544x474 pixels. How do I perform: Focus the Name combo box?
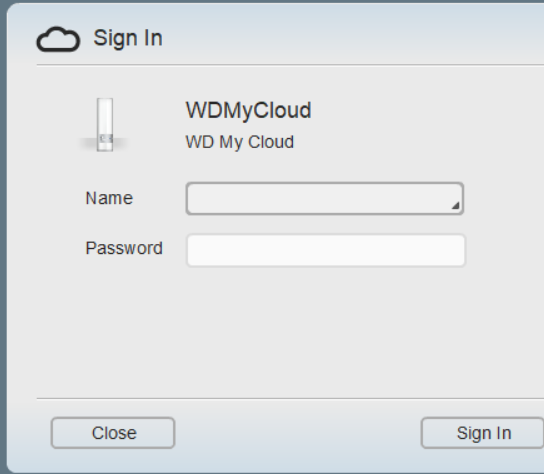(325, 198)
